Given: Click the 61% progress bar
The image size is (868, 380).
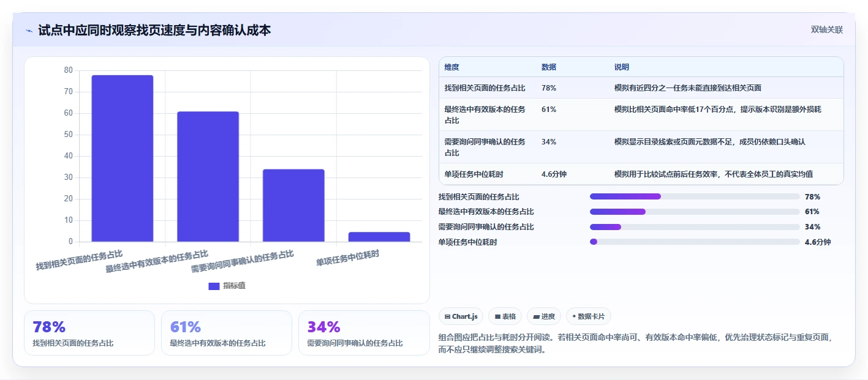Looking at the screenshot, I should (695, 212).
